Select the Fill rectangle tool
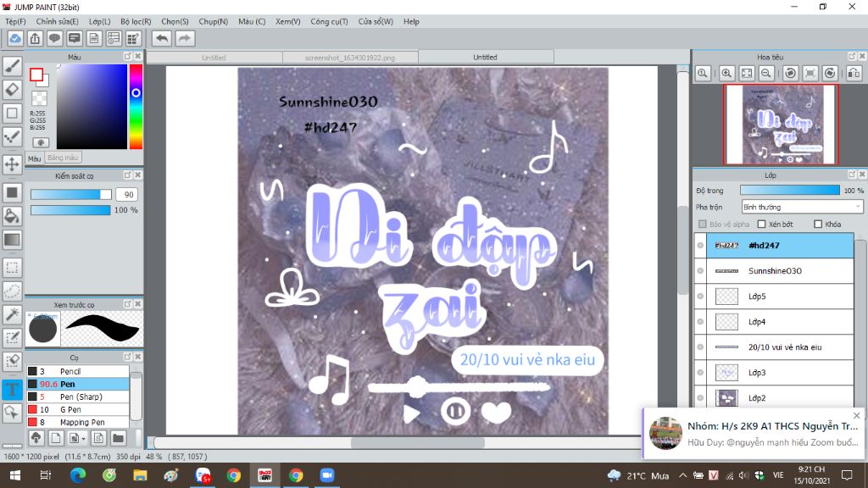The width and height of the screenshot is (868, 488). coord(12,192)
